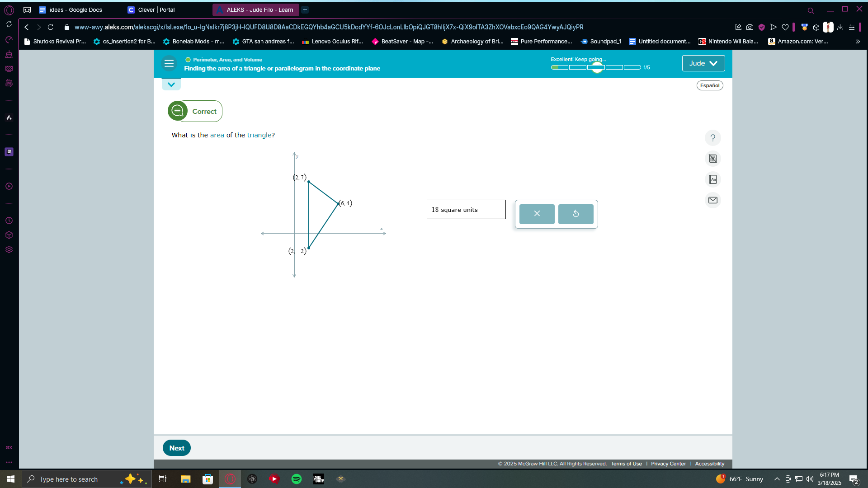Screen dimensions: 868x488
Task: Open the dictionary icon
Action: point(713,179)
